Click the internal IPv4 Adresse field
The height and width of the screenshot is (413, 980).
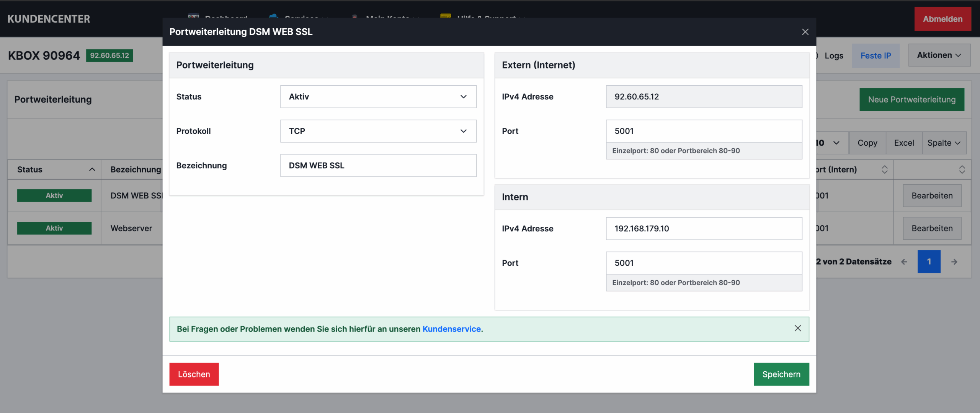pos(704,229)
